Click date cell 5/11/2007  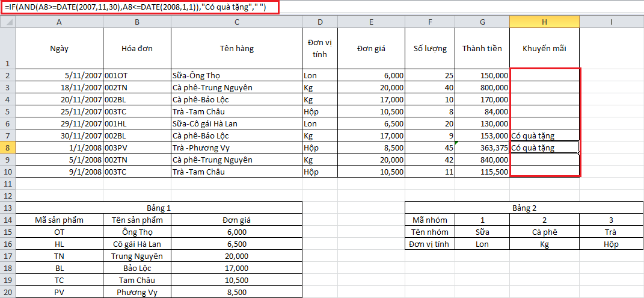tap(59, 75)
